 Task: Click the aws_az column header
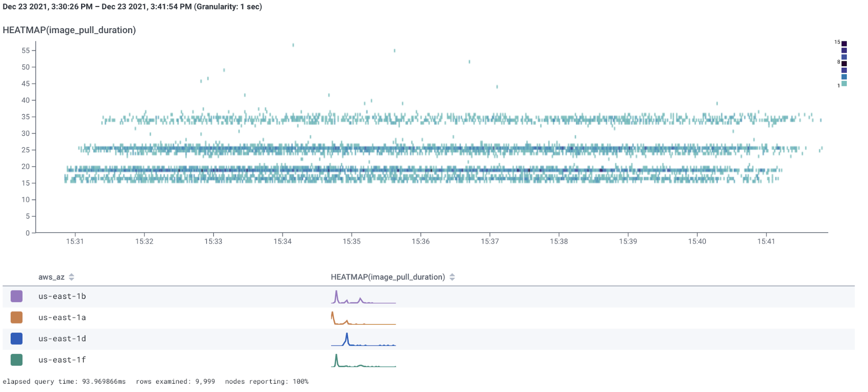(51, 277)
